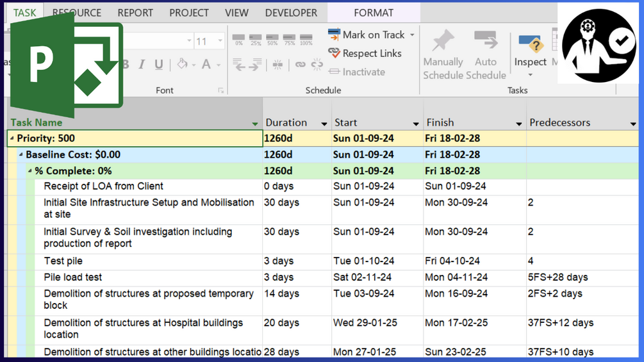Apply font color
This screenshot has width=644, height=362.
click(x=206, y=64)
